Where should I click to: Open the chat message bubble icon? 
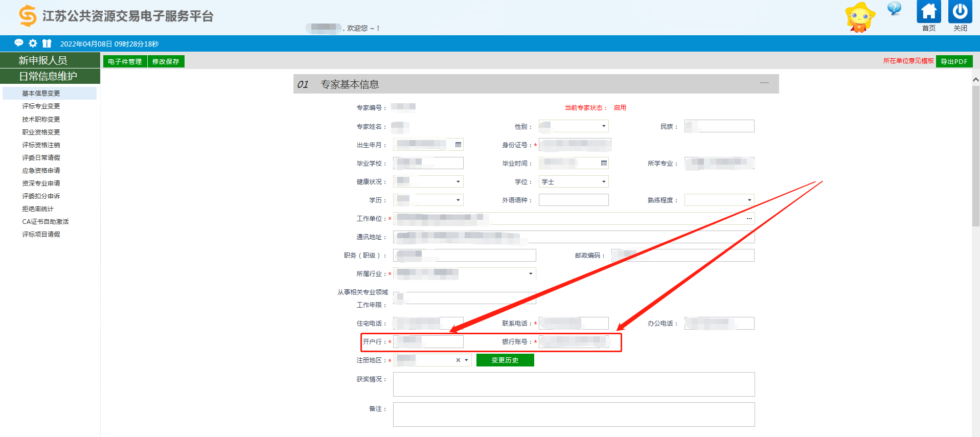click(x=19, y=43)
